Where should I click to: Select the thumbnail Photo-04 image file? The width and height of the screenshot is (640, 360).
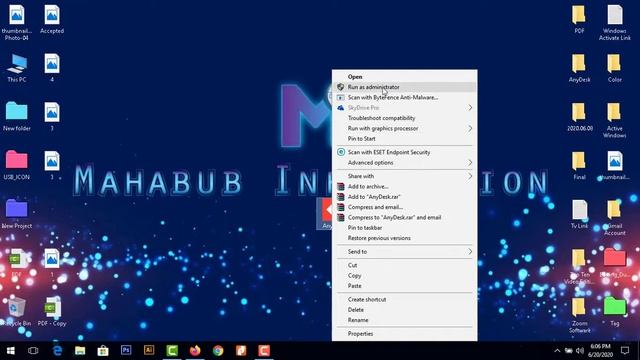pos(17,22)
